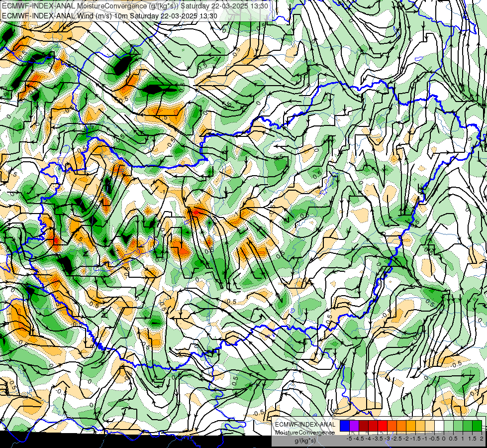Click 'ECMWF-INDEX-ANAL' label in the legend box
The height and width of the screenshot is (448, 487).
pyautogui.click(x=305, y=425)
